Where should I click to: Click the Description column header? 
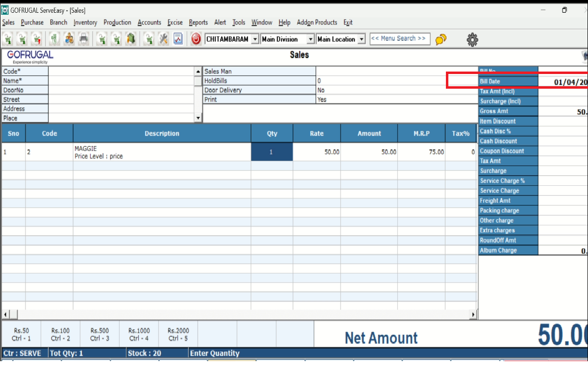click(162, 133)
